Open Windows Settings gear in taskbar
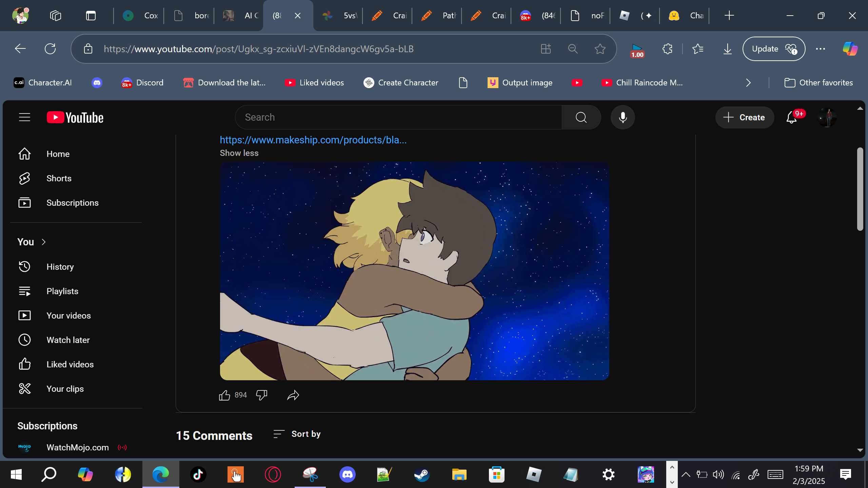The width and height of the screenshot is (868, 488). point(609,474)
